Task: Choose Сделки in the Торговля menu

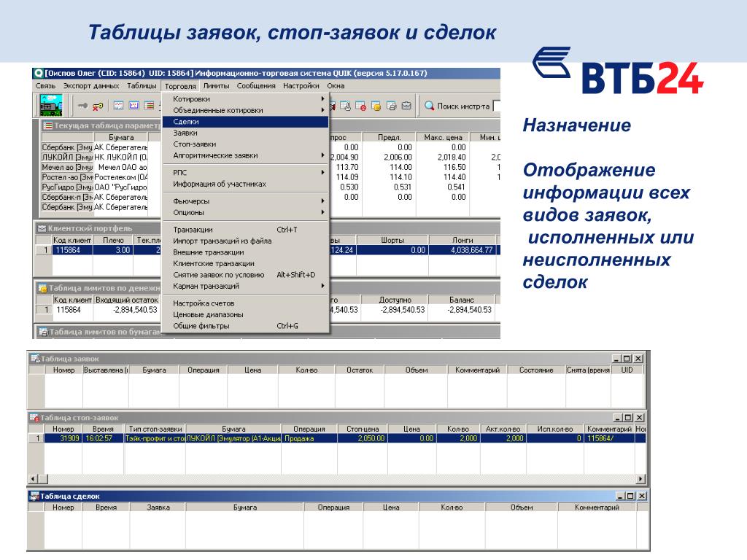Action: 245,122
